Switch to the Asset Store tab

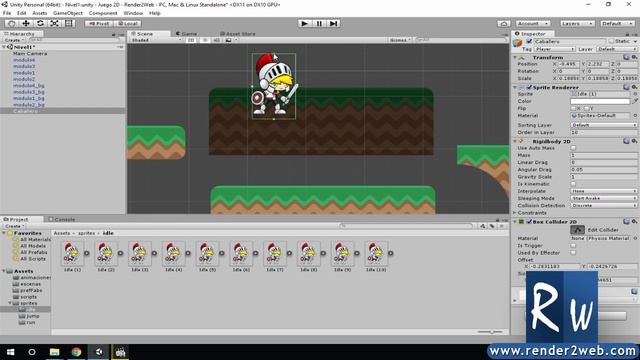point(238,33)
